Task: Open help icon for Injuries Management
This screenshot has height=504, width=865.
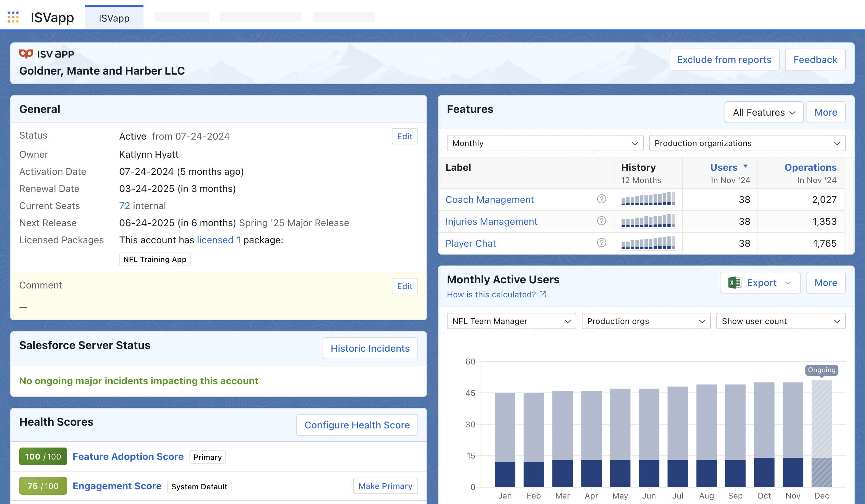Action: tap(601, 221)
